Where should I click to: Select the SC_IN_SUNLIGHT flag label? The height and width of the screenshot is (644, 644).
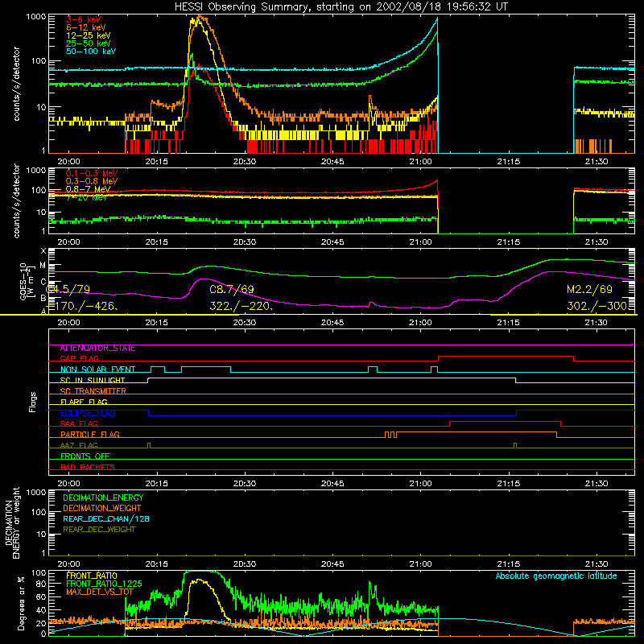tap(93, 380)
